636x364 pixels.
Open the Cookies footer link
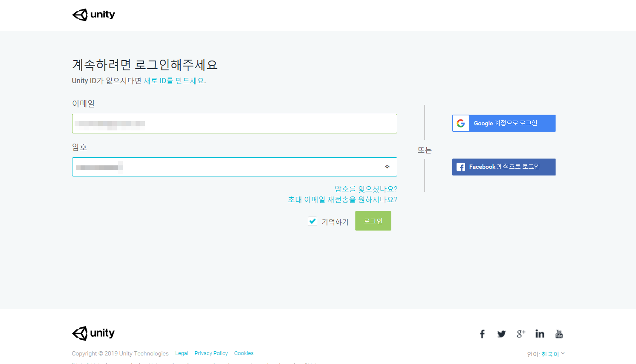tap(244, 353)
